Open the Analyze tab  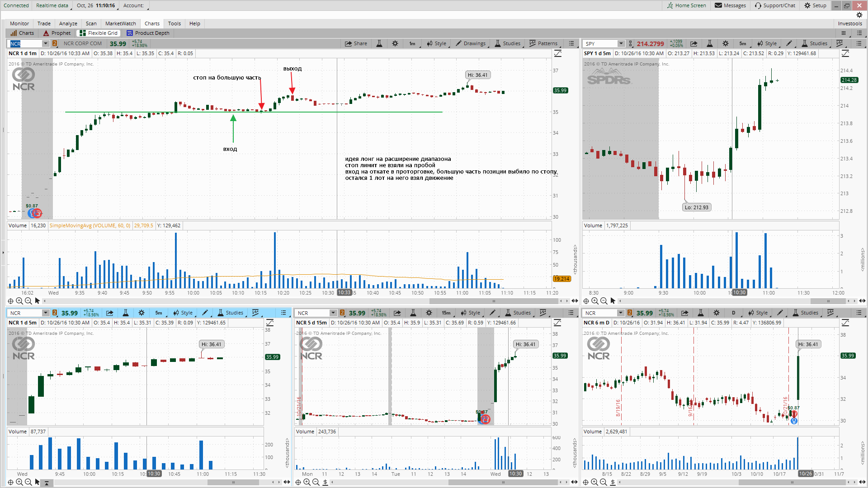coord(68,23)
